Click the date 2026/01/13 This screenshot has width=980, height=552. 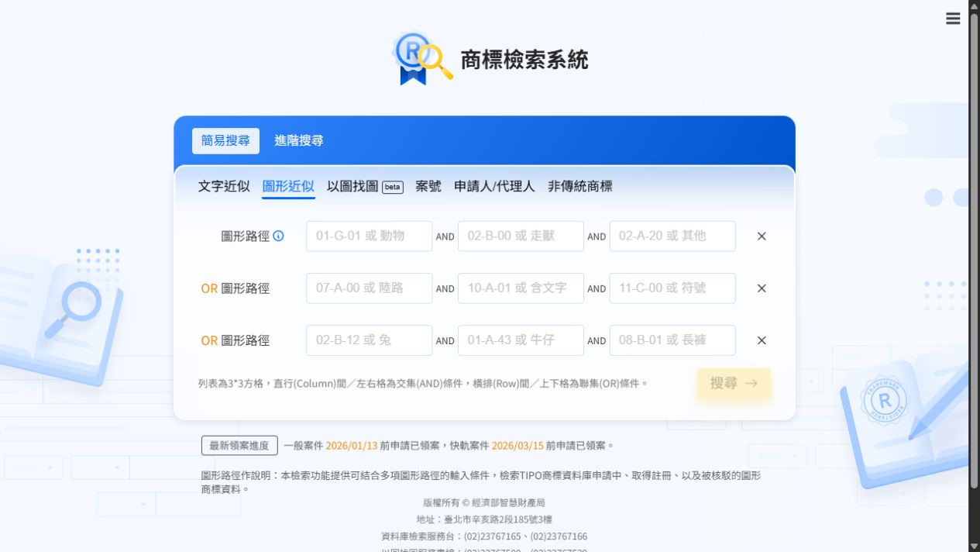[x=352, y=446]
